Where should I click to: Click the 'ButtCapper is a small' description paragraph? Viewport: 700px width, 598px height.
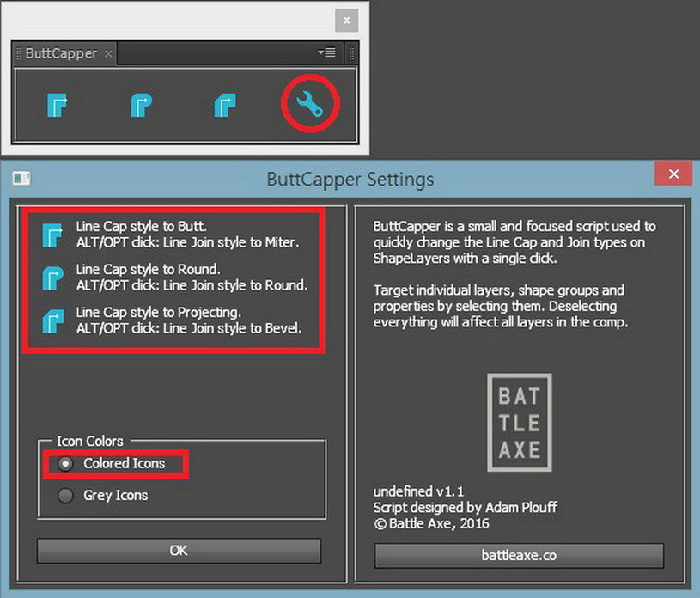[x=514, y=242]
